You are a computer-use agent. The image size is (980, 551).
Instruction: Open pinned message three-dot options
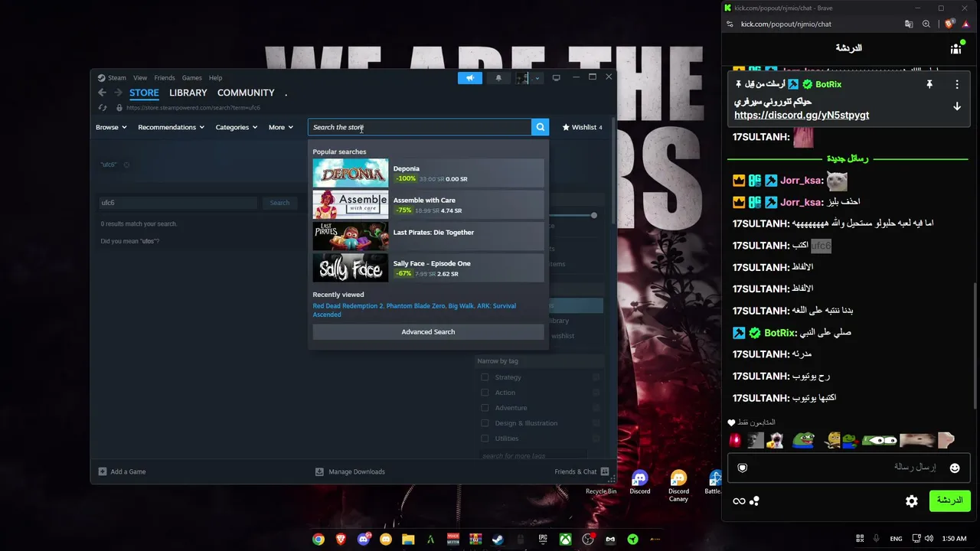pyautogui.click(x=957, y=84)
